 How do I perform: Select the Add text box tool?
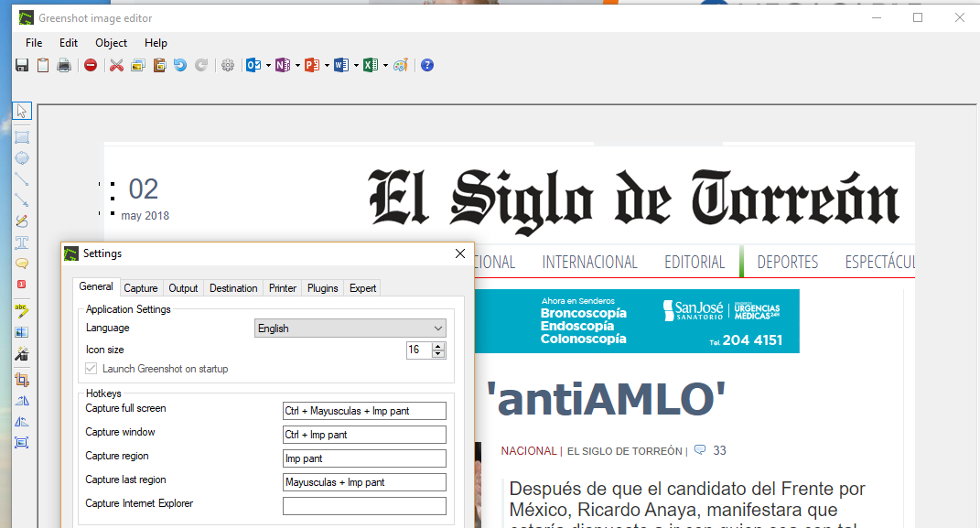tap(22, 242)
